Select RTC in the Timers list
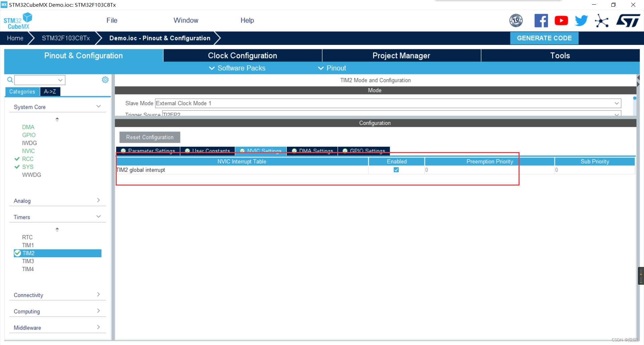The image size is (644, 345). pos(28,237)
